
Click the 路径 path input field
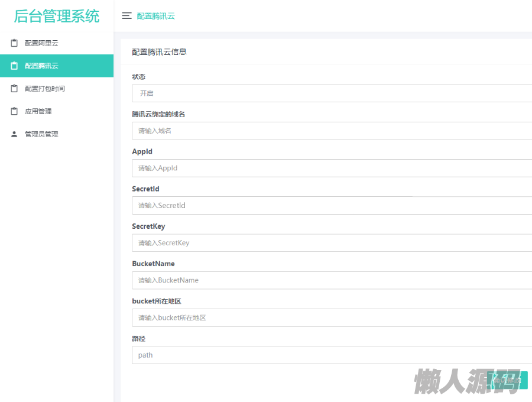coord(331,355)
